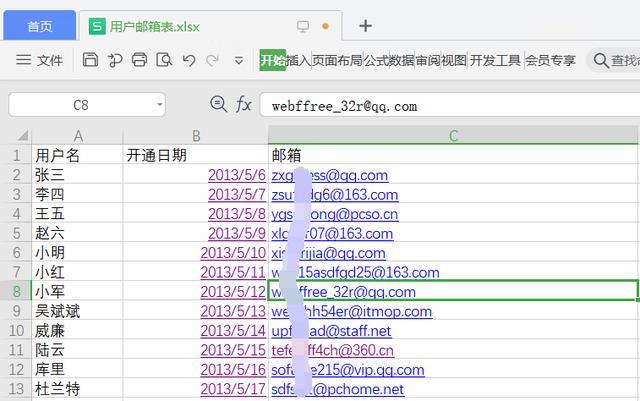The height and width of the screenshot is (401, 640).
Task: Click the fx insert function icon
Action: tap(244, 104)
